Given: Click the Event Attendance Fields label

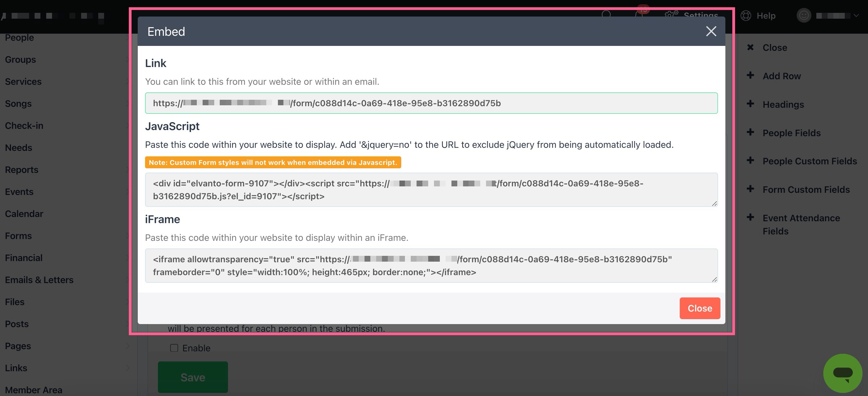Looking at the screenshot, I should click(801, 224).
